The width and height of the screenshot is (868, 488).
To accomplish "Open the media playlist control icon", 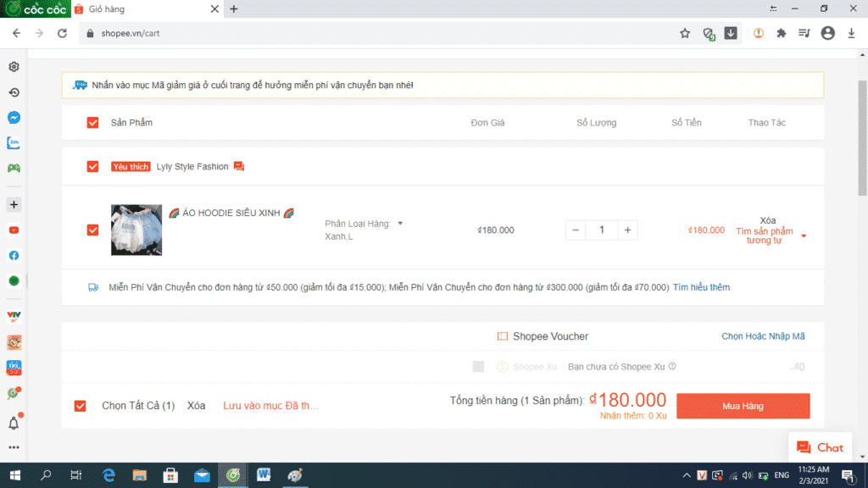I will coord(804,33).
